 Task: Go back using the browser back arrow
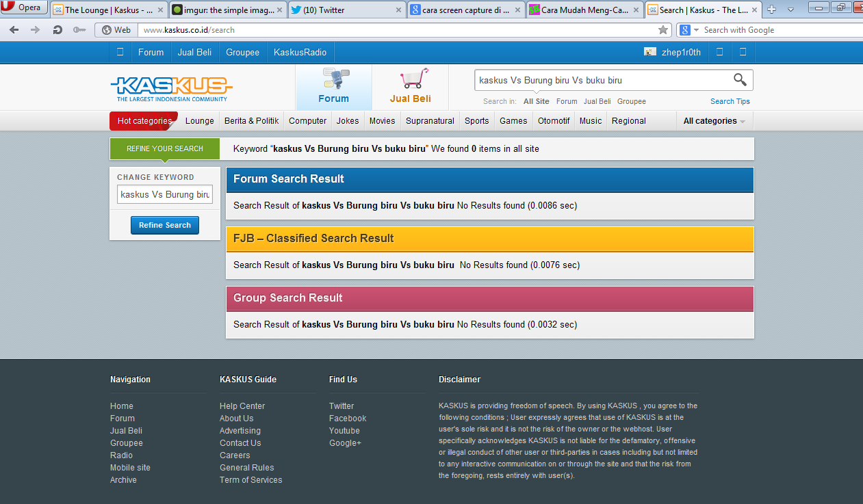point(14,30)
